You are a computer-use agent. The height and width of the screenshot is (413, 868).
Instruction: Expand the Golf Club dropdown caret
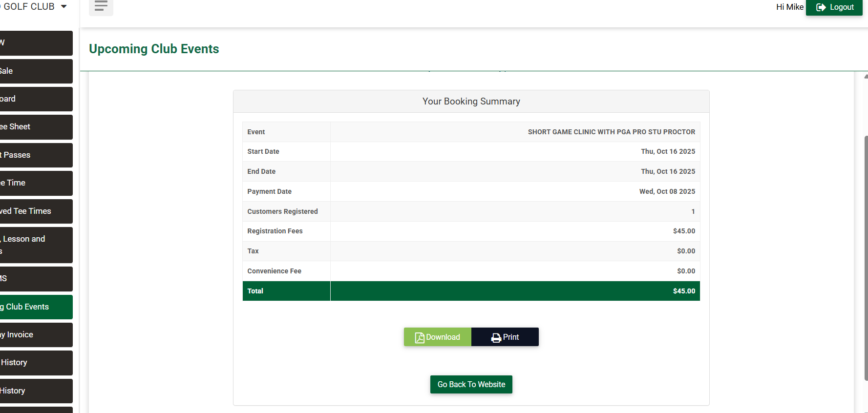click(64, 7)
